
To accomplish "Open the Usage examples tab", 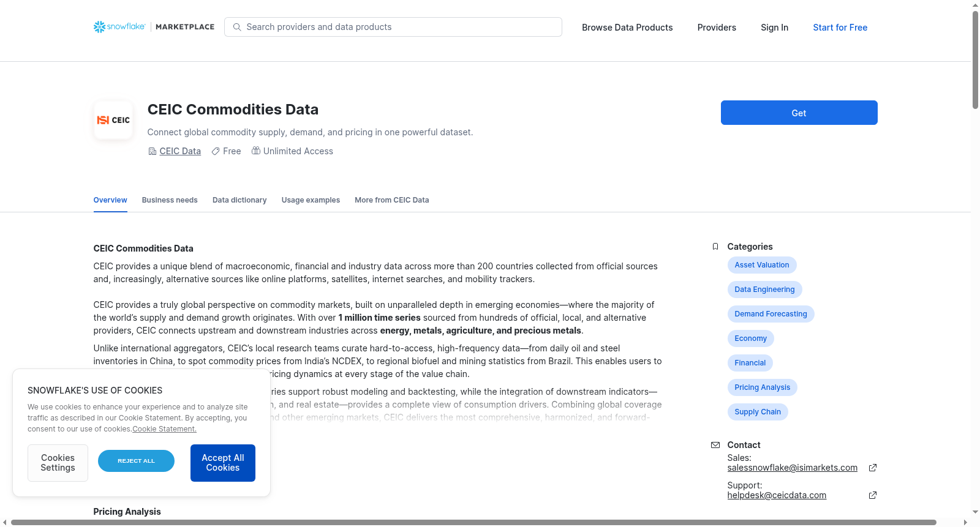I will pyautogui.click(x=311, y=200).
